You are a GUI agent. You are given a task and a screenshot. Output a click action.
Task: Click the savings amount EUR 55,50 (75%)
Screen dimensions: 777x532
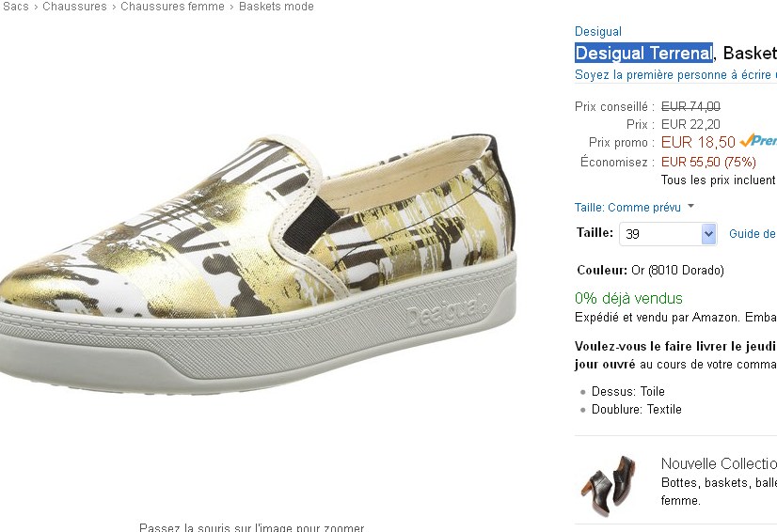(x=708, y=162)
